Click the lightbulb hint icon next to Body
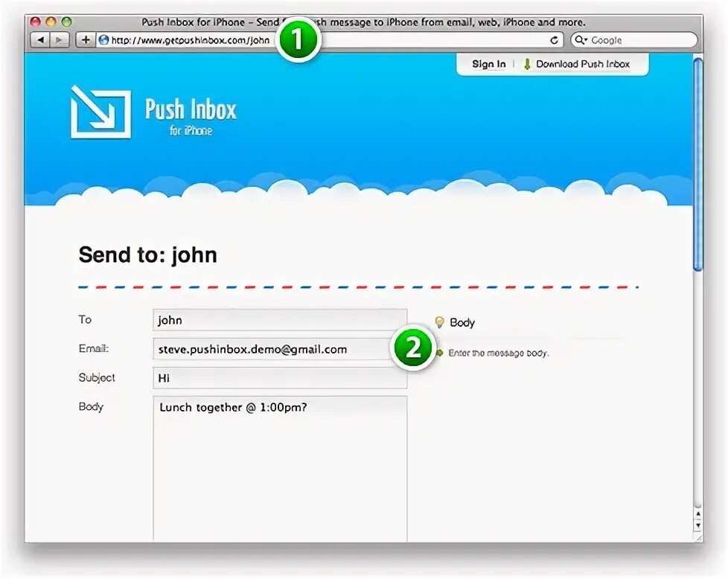Viewport: 728px width, 579px height. 439,322
